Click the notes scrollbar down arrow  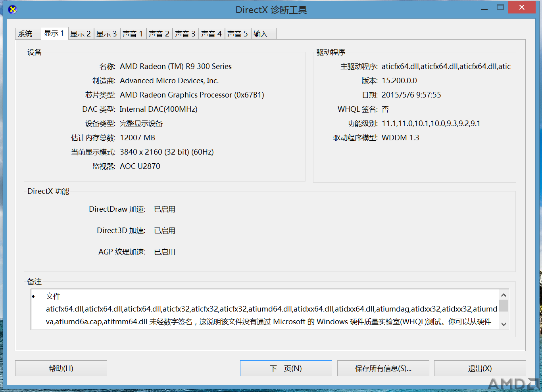click(504, 324)
